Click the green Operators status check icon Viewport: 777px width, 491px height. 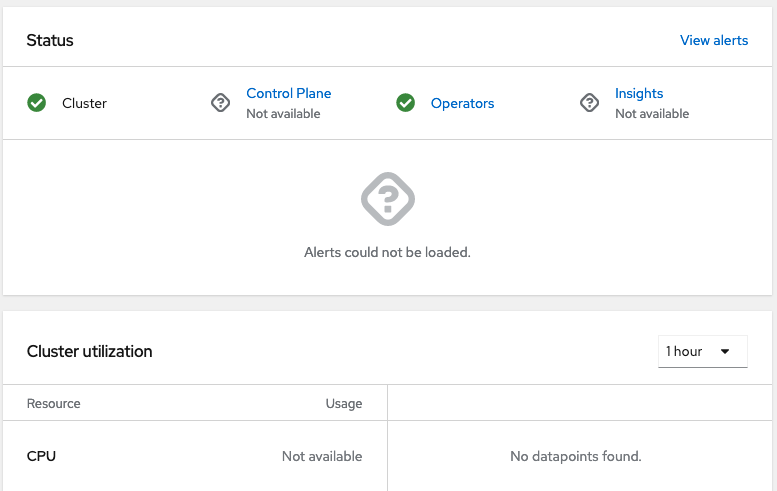click(406, 103)
